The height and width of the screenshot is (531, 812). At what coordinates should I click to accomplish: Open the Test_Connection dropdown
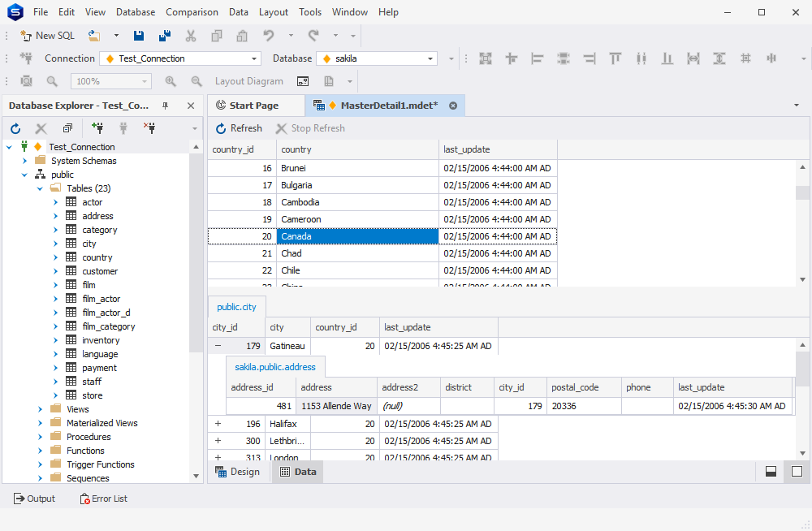pyautogui.click(x=253, y=58)
